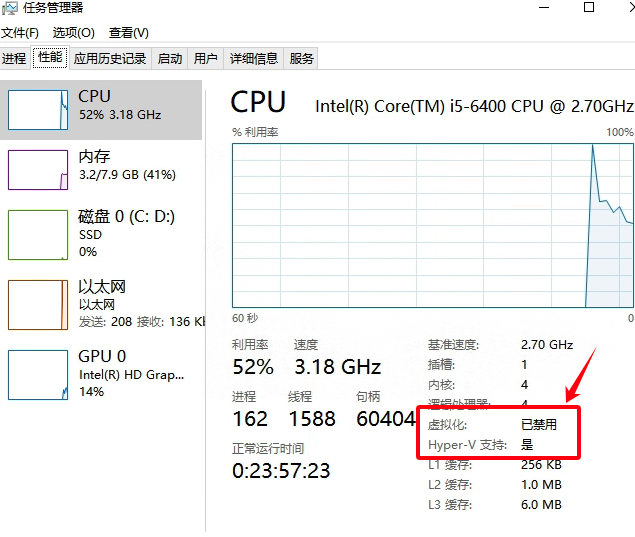635x537 pixels.
Task: Switch to the 性能 tab
Action: tap(50, 57)
